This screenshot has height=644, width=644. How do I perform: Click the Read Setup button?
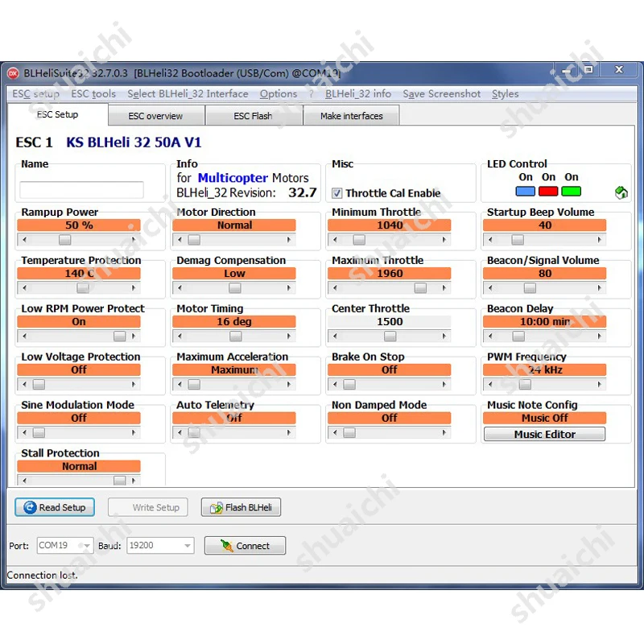(55, 507)
